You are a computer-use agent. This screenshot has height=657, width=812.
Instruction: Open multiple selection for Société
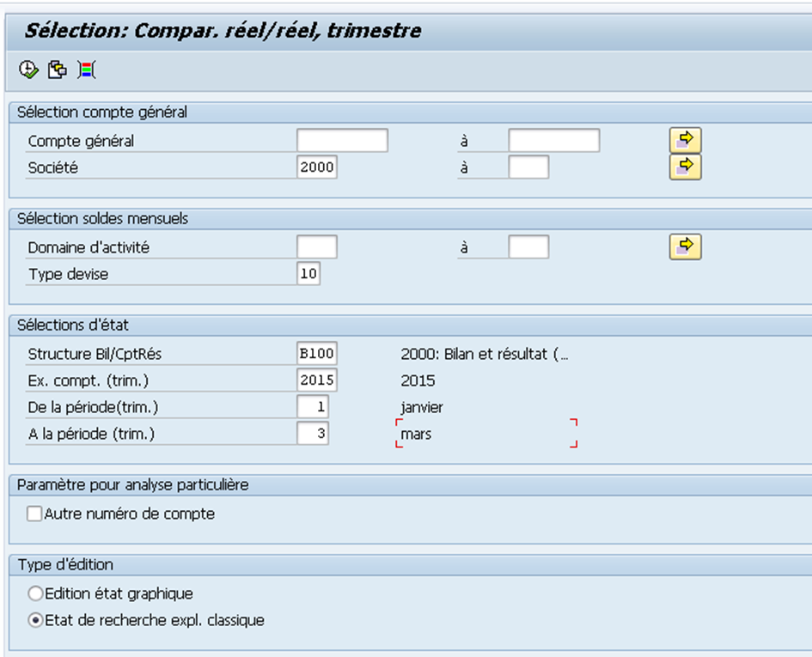685,167
